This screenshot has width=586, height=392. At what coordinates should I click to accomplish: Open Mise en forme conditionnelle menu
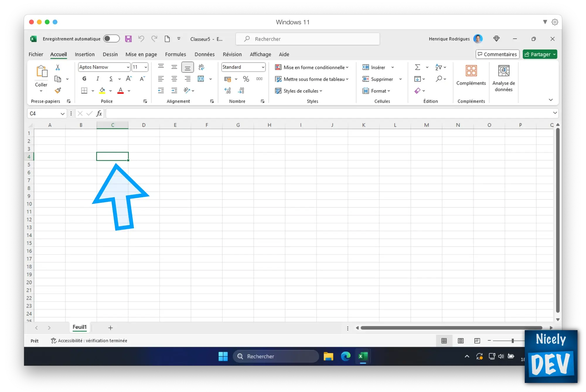pyautogui.click(x=312, y=67)
